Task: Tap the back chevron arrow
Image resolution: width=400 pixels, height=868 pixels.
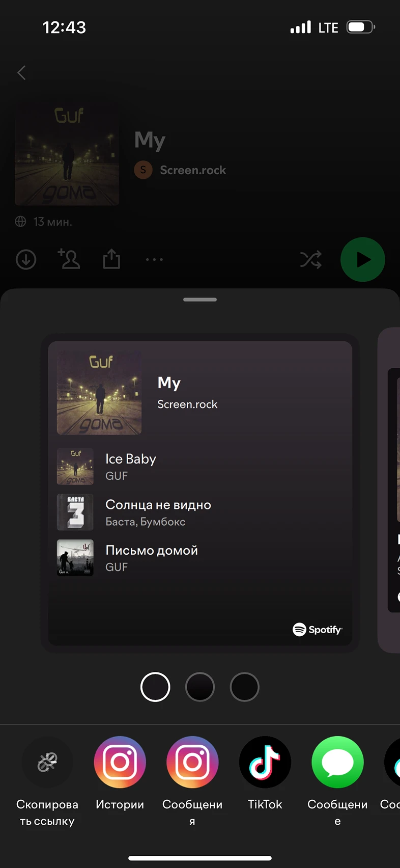Action: (21, 73)
